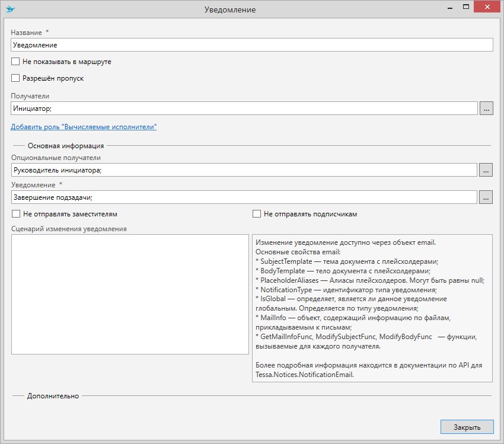The width and height of the screenshot is (504, 444).
Task: Click the Tessa bird icon in title bar
Action: [11, 9]
